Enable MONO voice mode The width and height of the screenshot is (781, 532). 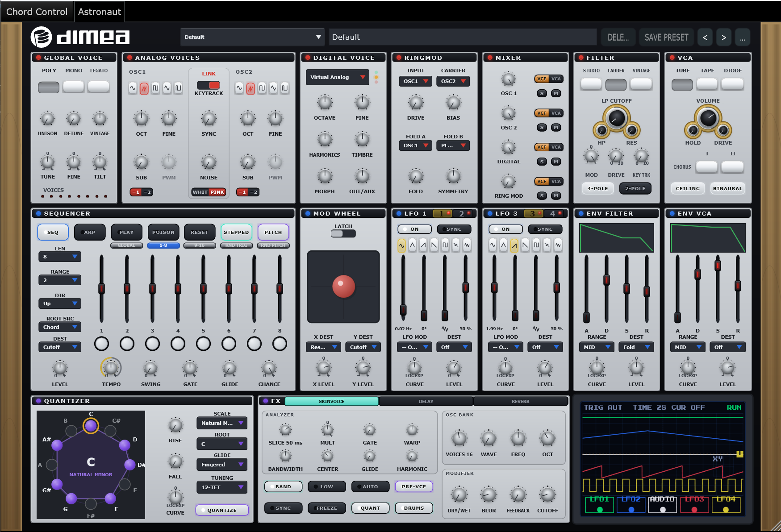click(74, 87)
